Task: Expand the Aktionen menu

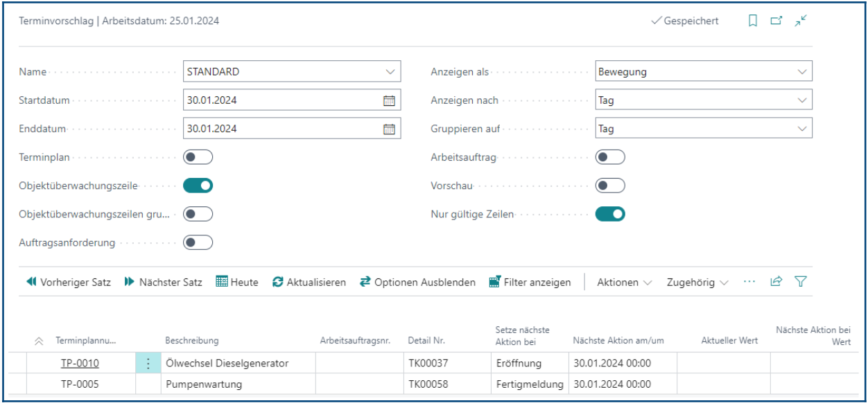Action: (625, 283)
